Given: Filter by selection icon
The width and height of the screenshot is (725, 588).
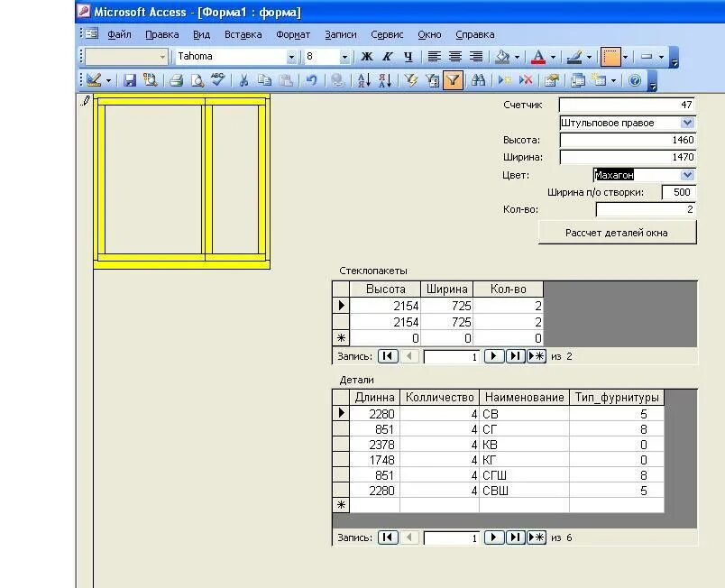Looking at the screenshot, I should 410,80.
